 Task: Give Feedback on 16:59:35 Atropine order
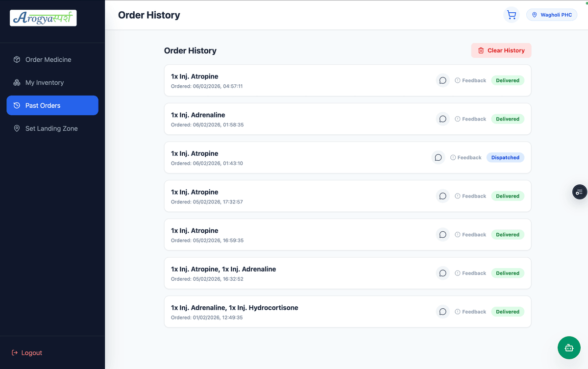[470, 235]
